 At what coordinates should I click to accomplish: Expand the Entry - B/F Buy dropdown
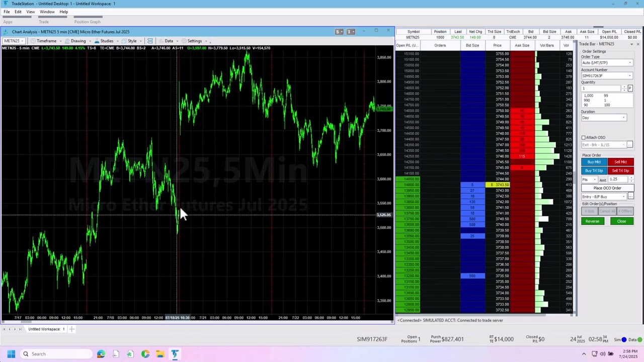tap(623, 197)
